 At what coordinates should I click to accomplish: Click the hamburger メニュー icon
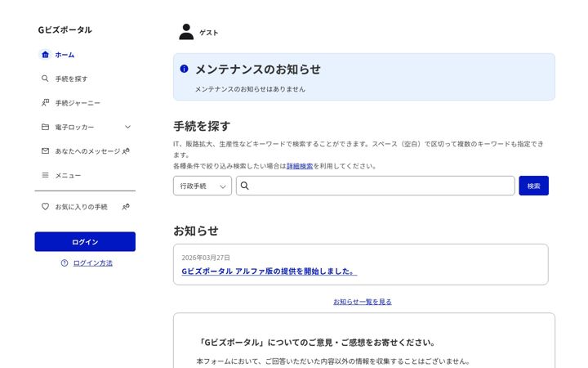point(45,175)
